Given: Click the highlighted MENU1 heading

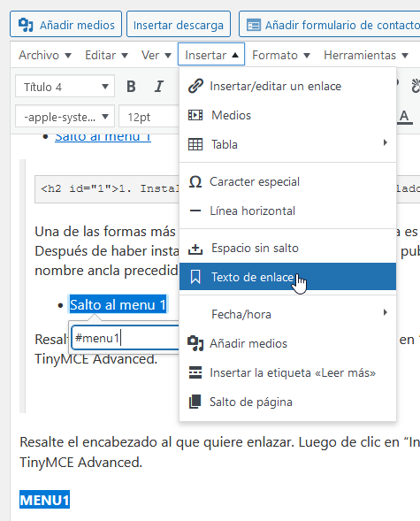Looking at the screenshot, I should pos(44,500).
